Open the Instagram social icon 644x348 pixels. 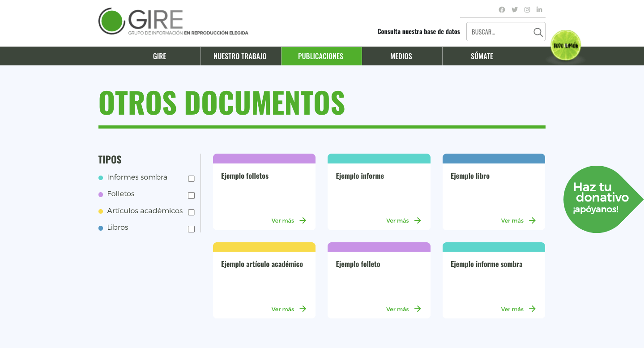527,10
